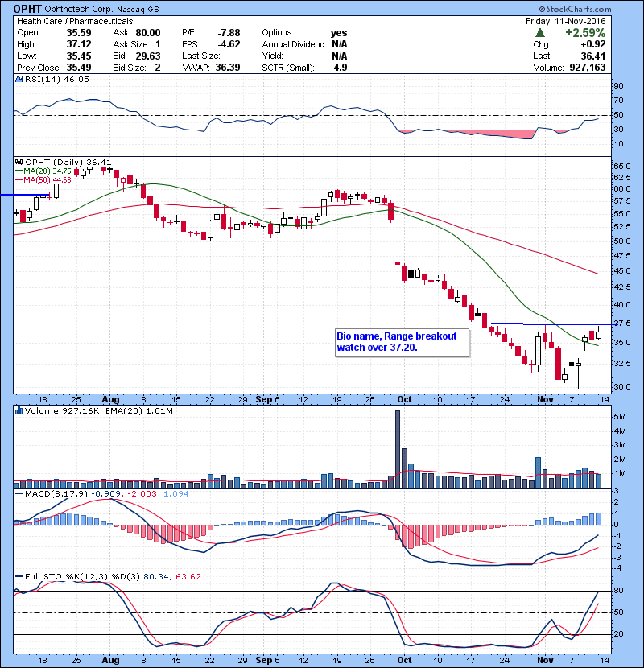This screenshot has height=668, width=644.
Task: Click the 37.5 price axis label
Action: point(621,324)
